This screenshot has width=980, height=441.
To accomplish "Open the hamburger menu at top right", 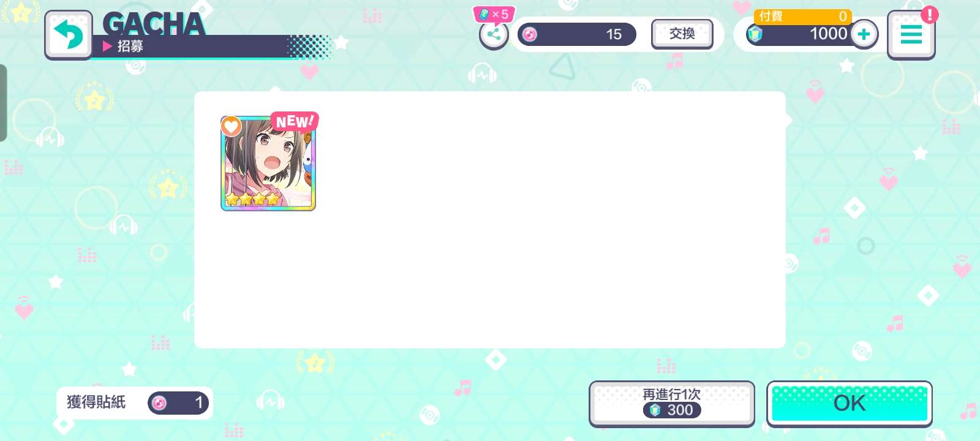I will [x=911, y=35].
